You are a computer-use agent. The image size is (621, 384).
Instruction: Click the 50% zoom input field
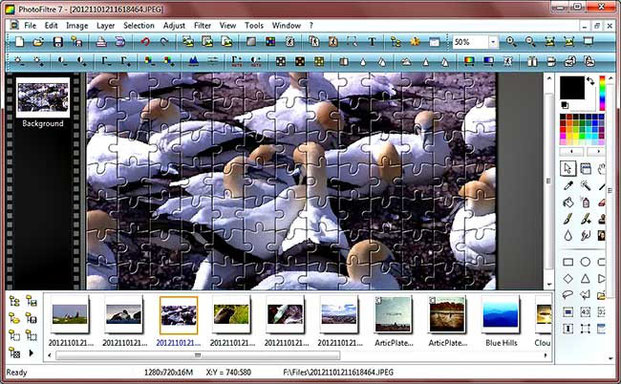coord(471,42)
